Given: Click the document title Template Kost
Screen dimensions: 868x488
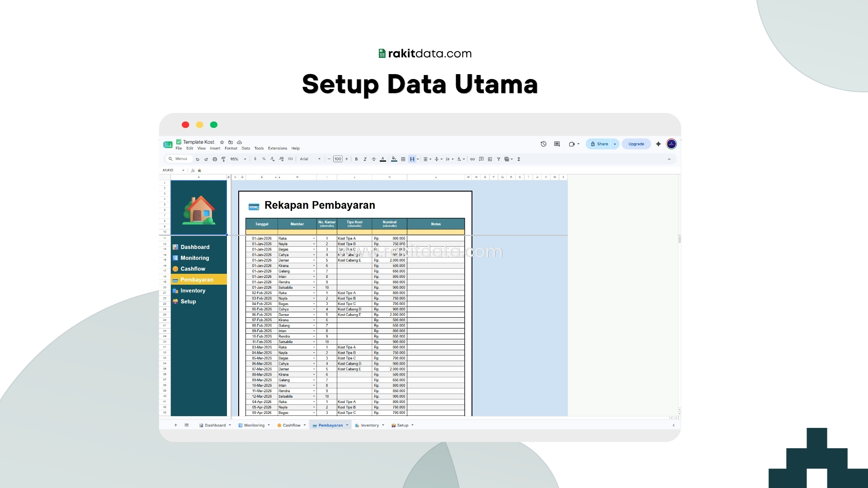Looking at the screenshot, I should (198, 142).
